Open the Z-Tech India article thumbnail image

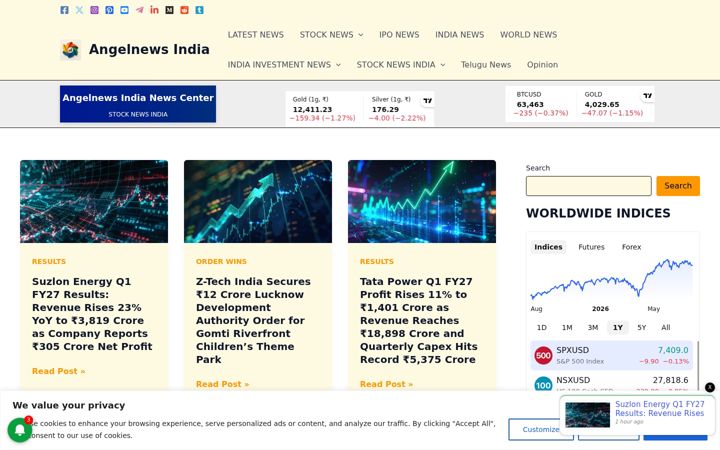coord(258,202)
